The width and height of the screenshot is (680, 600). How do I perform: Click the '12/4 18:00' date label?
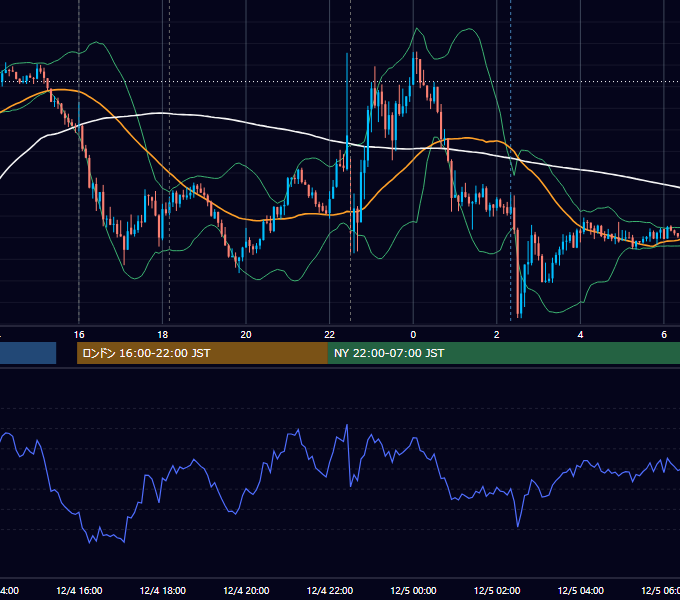click(x=163, y=590)
